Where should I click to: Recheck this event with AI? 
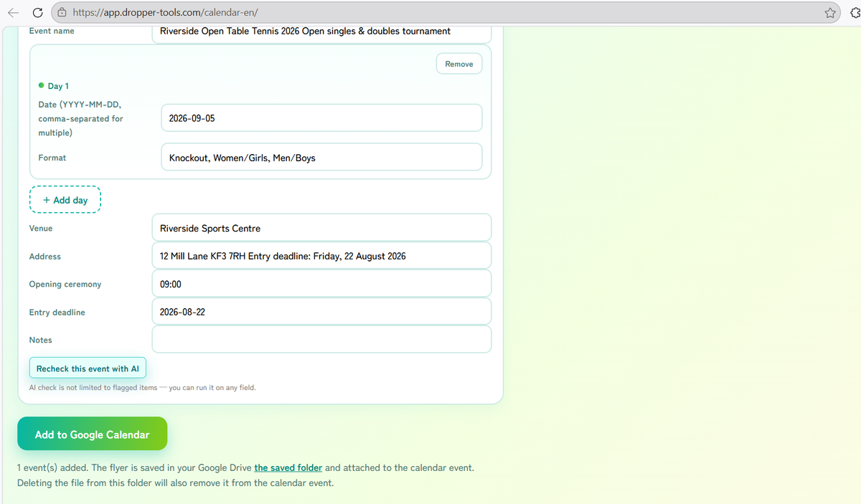(x=88, y=369)
